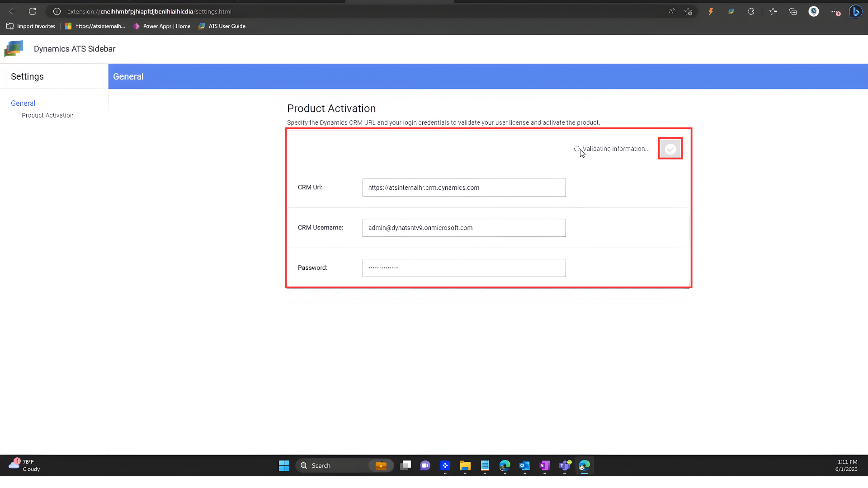Open the browser Extensions puzzle icon
Screen dimensions: 868x488
click(751, 11)
